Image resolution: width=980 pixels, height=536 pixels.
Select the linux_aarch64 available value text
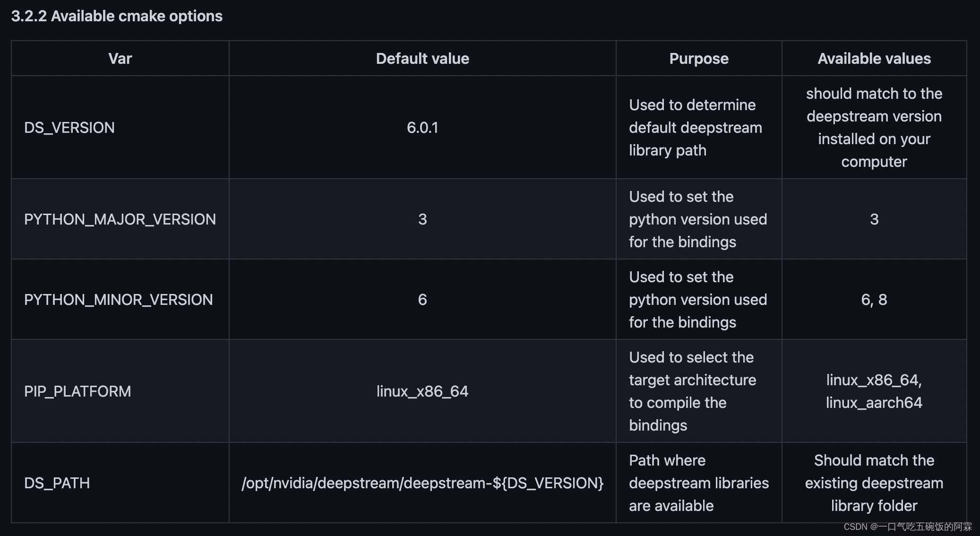pos(874,403)
